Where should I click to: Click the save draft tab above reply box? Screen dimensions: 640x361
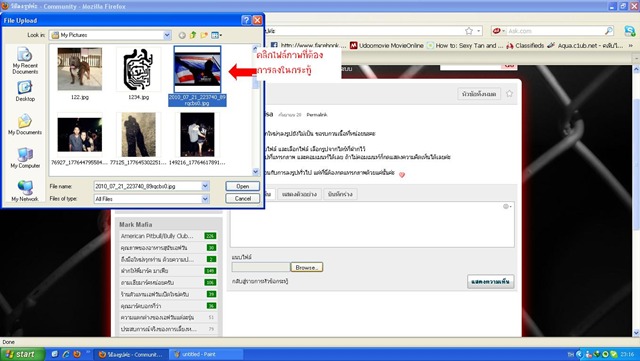(x=340, y=194)
